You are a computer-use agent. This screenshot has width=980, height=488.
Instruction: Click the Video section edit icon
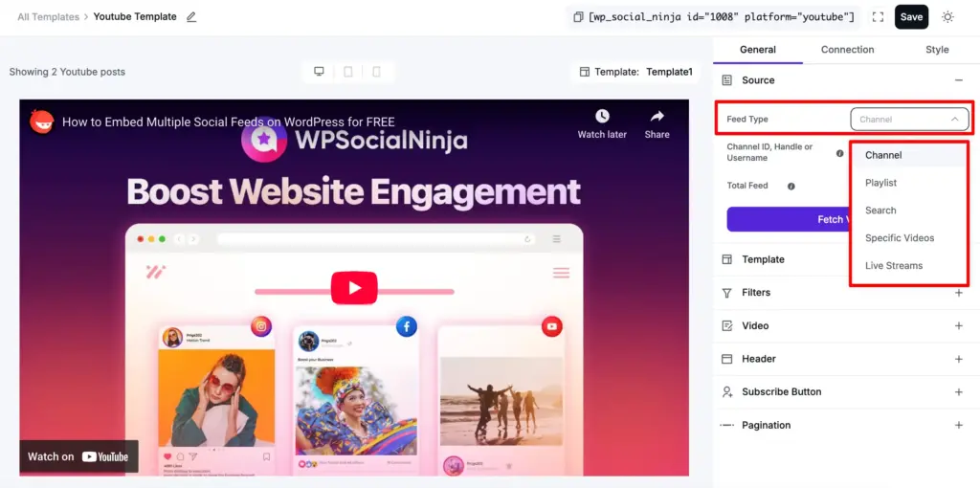click(x=726, y=325)
